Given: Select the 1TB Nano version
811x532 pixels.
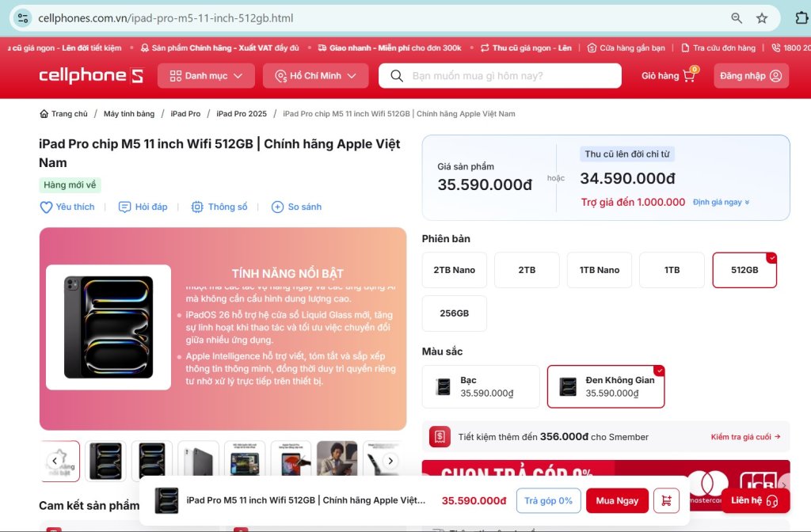Looking at the screenshot, I should pos(600,270).
